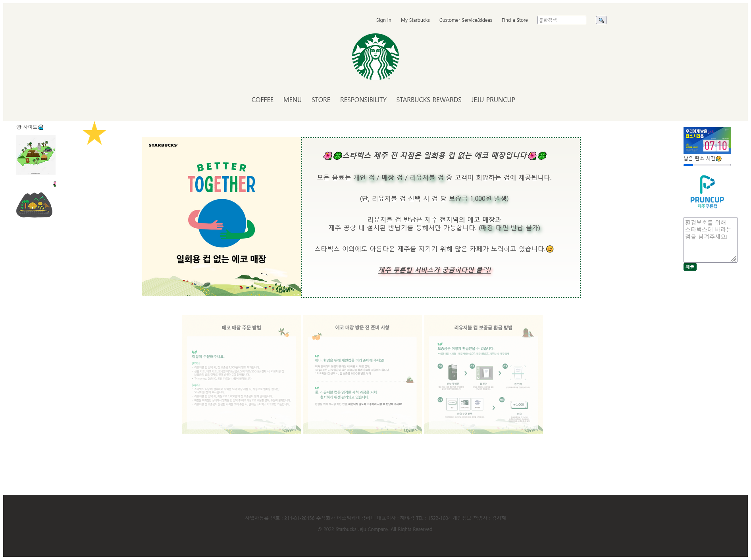Open the 에코 매장 방문 전 준비 사항 card
The width and height of the screenshot is (751, 560).
click(362, 375)
